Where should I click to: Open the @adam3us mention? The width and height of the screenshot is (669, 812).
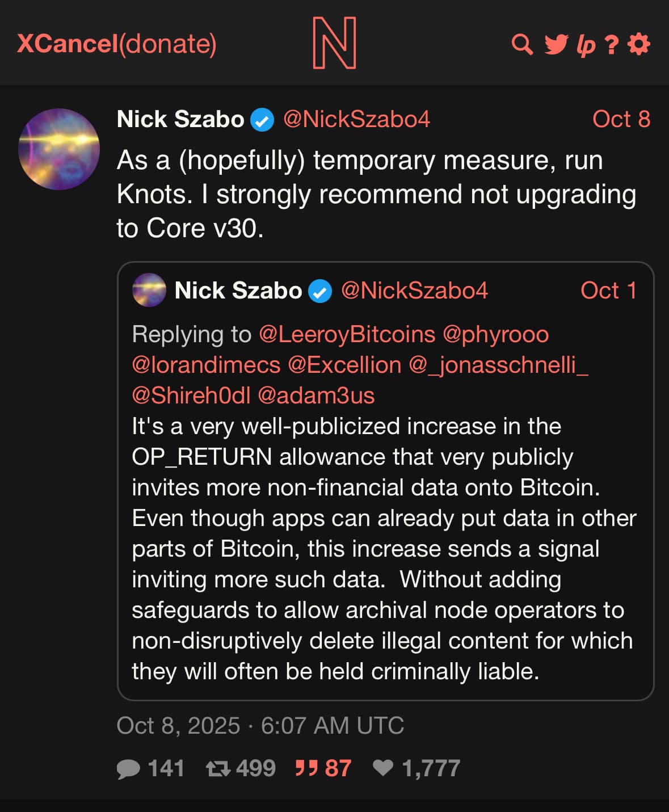tap(316, 396)
